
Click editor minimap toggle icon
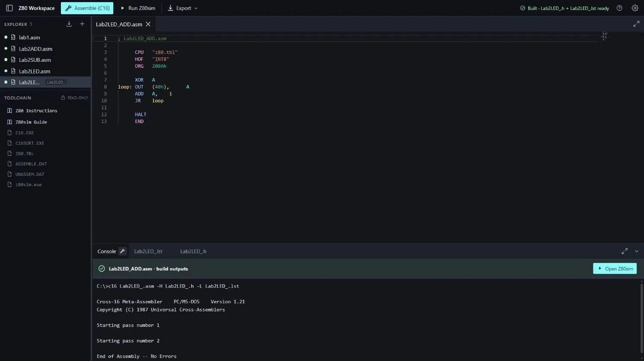pos(604,36)
